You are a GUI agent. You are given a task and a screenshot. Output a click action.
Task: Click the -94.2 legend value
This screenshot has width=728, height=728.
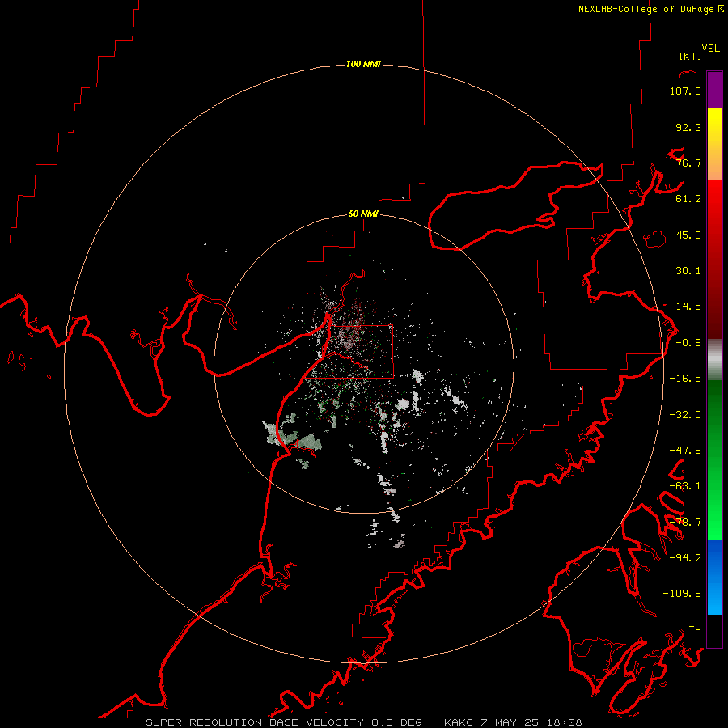coord(685,557)
